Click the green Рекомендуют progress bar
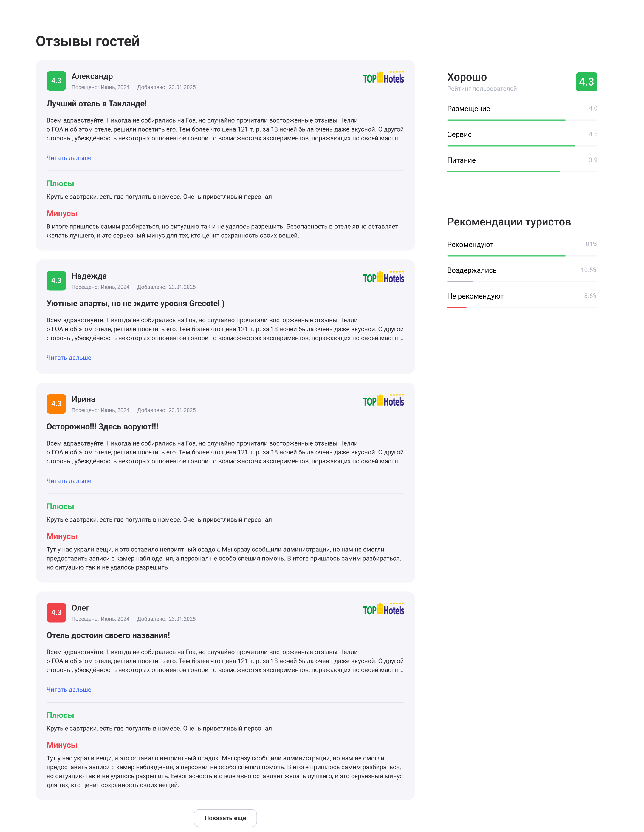This screenshot has height=832, width=644. pos(506,256)
